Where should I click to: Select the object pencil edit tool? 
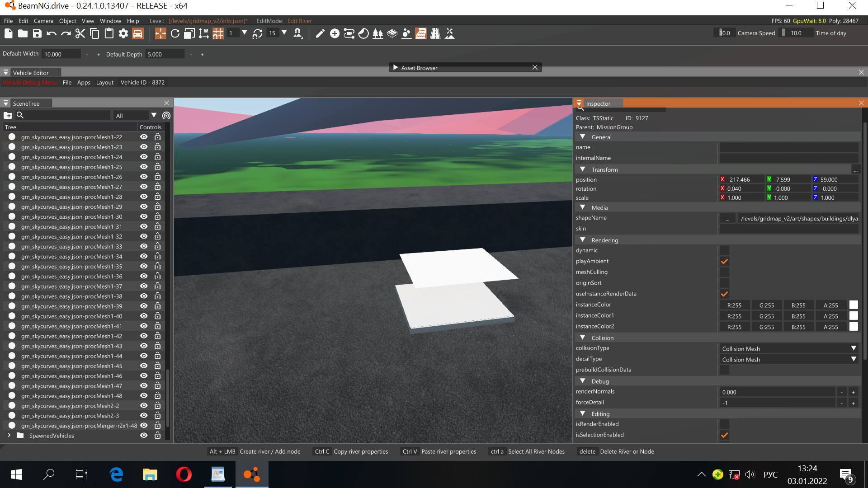(320, 33)
